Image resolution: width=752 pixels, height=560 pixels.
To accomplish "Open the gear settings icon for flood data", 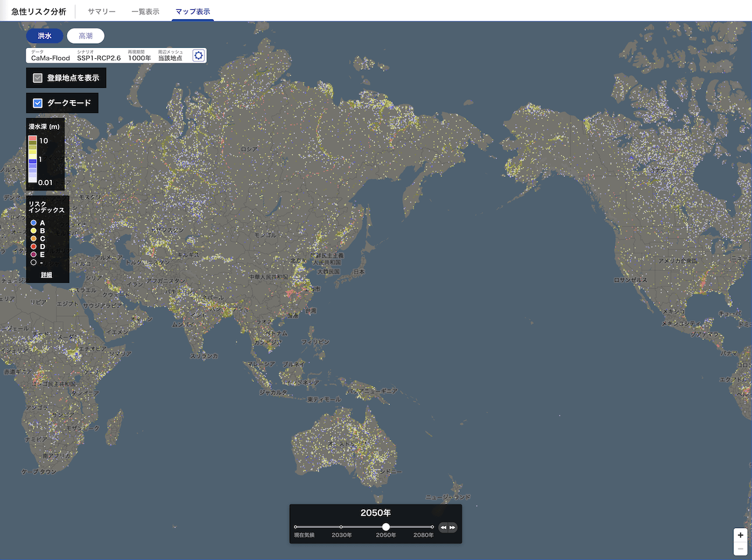I will 198,55.
